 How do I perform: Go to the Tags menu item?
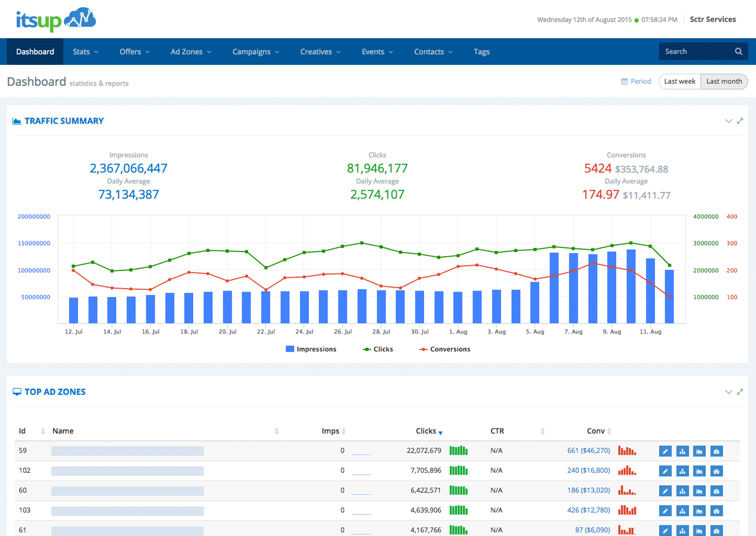point(481,52)
